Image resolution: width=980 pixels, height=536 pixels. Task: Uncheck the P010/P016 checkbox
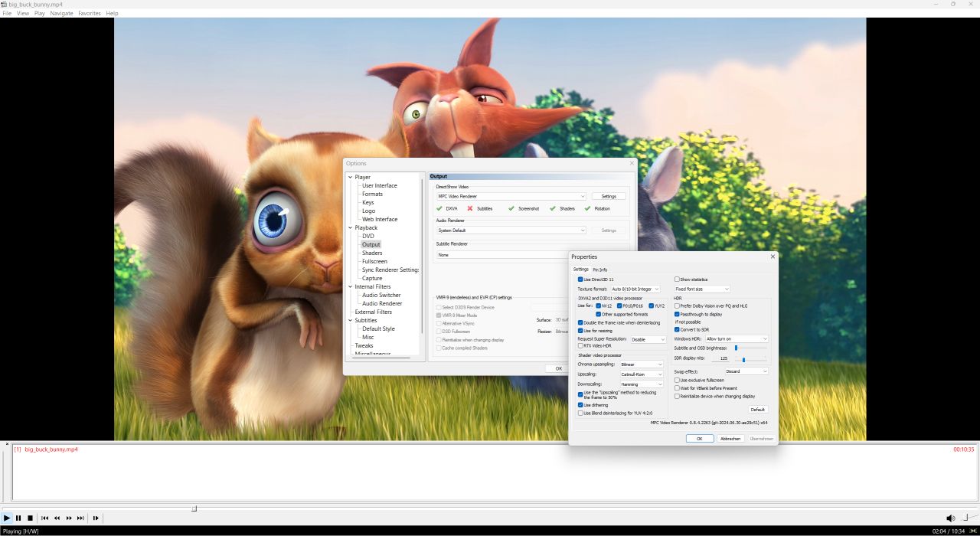[619, 306]
